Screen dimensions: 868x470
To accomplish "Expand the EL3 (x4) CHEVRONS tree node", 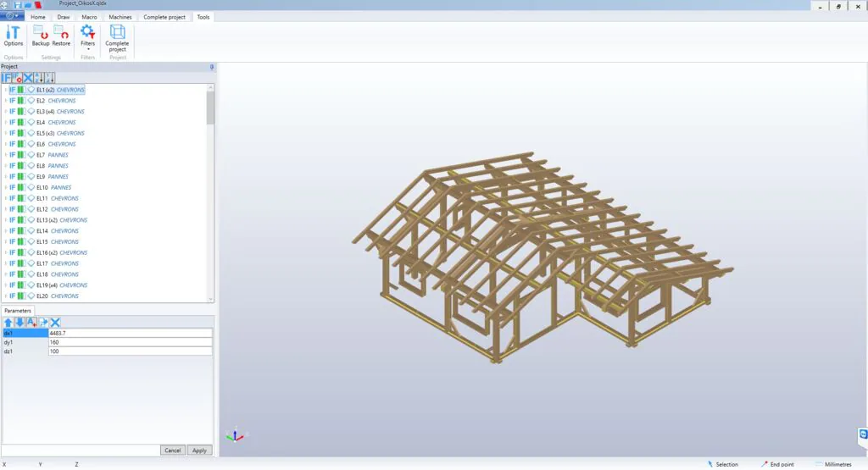I will pyautogui.click(x=5, y=112).
